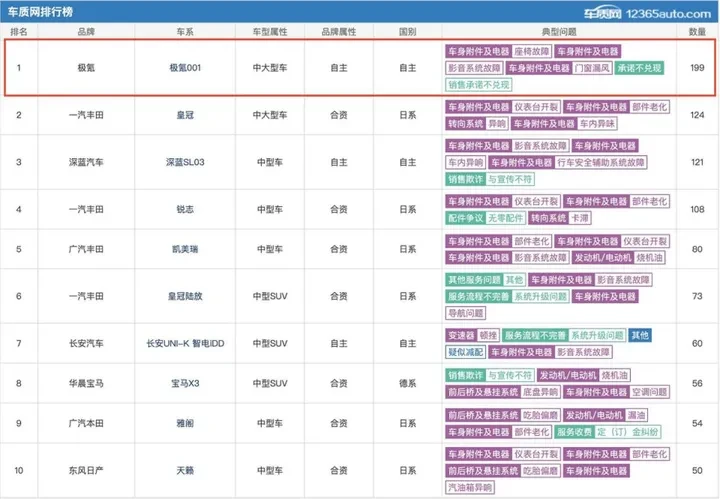Viewport: 720px width, 499px height.
Task: Click the 顿挫 transmission issue tag
Action: 488,336
